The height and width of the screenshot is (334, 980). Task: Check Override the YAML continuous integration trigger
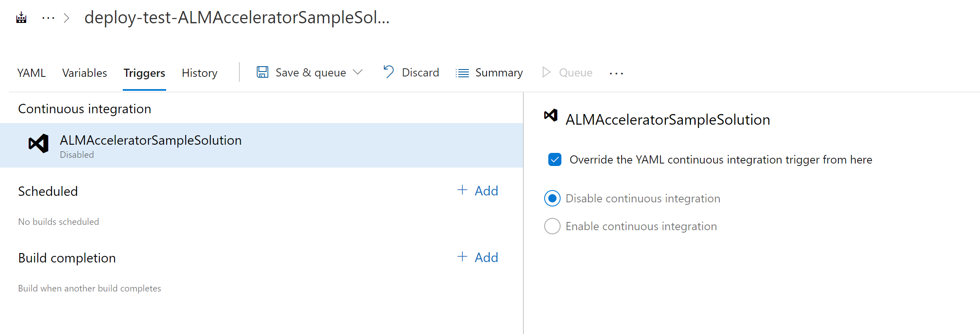click(x=554, y=159)
